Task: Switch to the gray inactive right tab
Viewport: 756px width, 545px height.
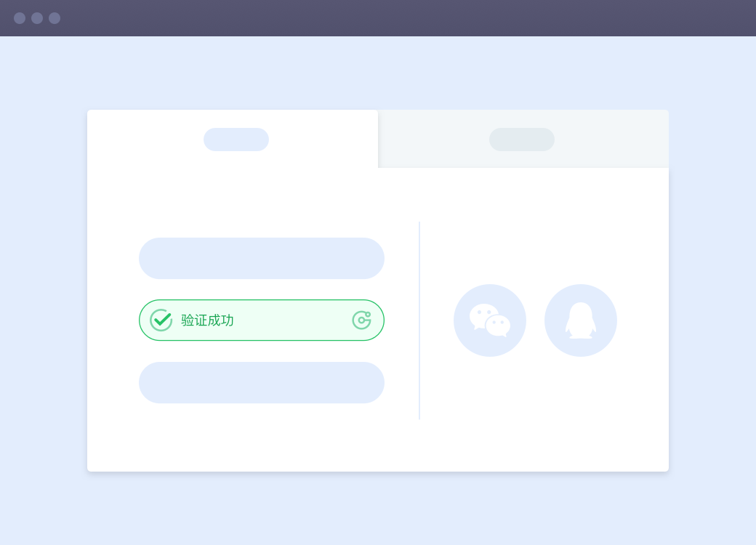Action: pyautogui.click(x=523, y=139)
